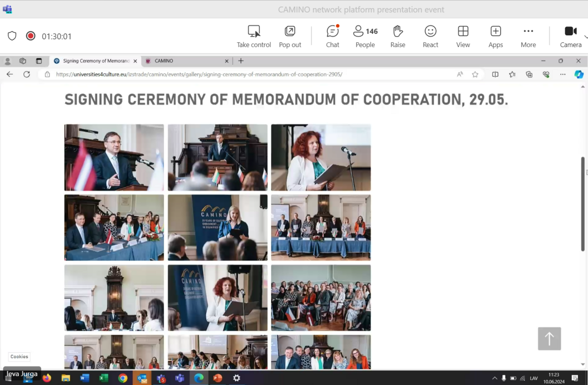Image resolution: width=588 pixels, height=385 pixels.
Task: Click the browser address bar URL
Action: click(199, 75)
